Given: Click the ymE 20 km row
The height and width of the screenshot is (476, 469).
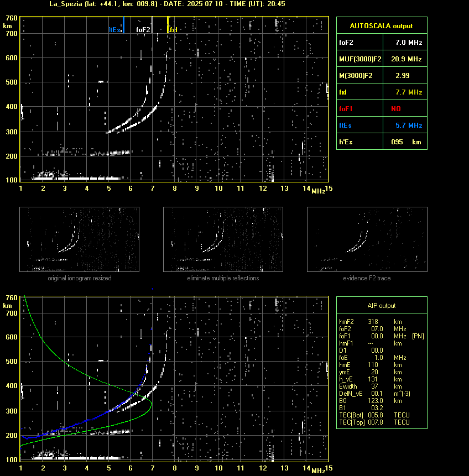Looking at the screenshot, I should (371, 372).
